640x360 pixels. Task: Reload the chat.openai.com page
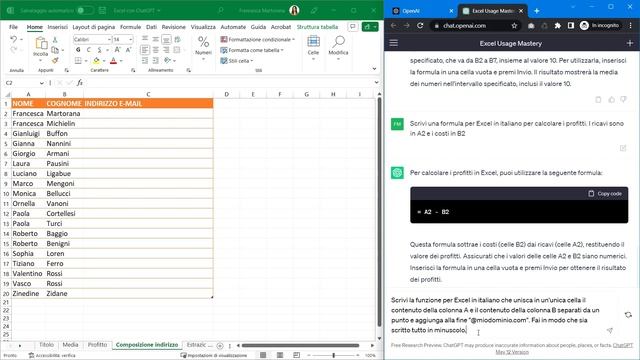point(420,25)
